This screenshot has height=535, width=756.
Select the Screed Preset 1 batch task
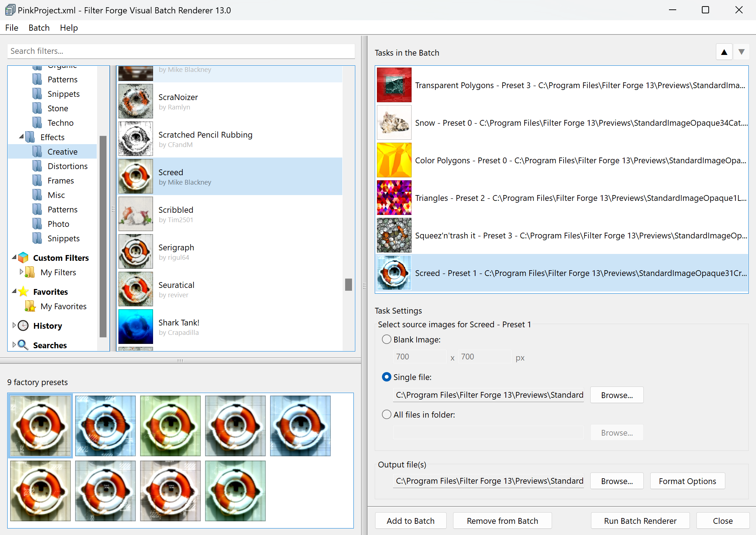pyautogui.click(x=562, y=273)
